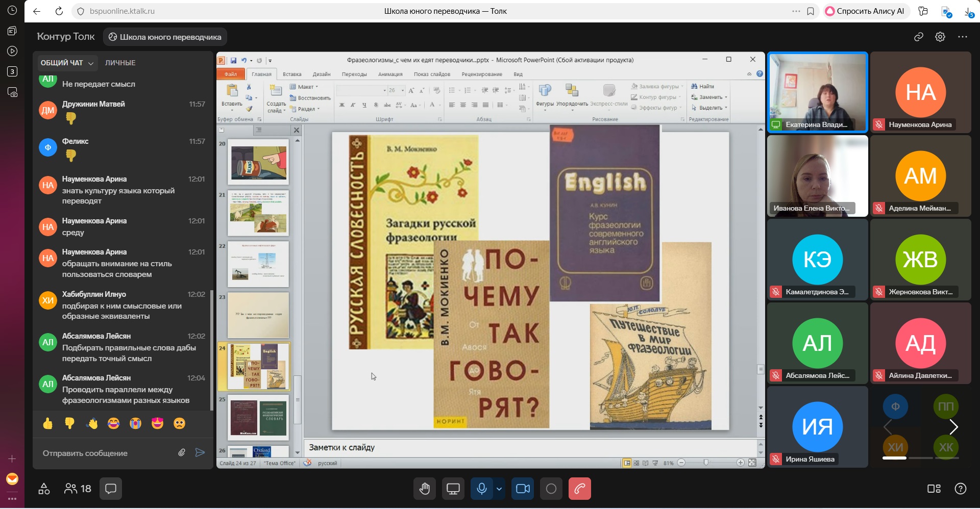Click the raise hand icon

point(425,489)
